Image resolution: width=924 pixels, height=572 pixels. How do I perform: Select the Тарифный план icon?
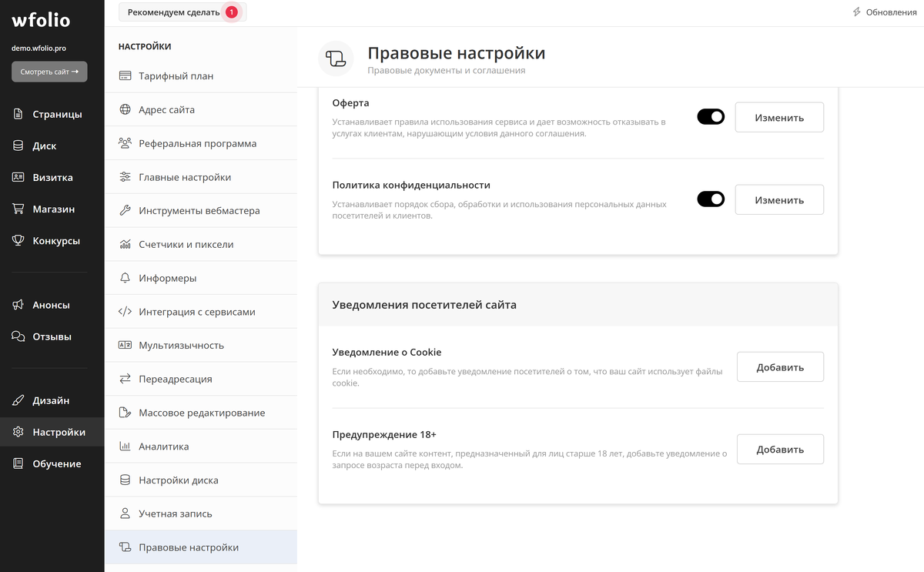(x=124, y=75)
